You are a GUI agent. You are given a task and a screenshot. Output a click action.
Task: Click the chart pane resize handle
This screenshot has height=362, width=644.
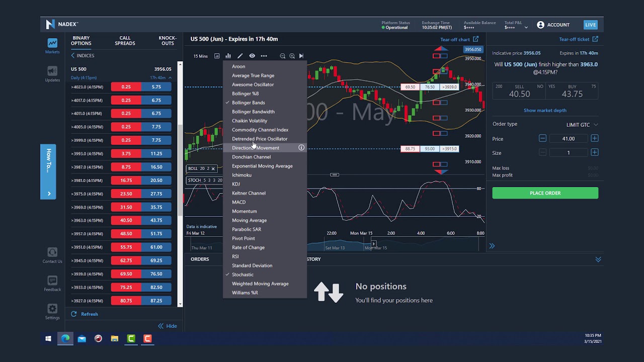[x=335, y=174]
